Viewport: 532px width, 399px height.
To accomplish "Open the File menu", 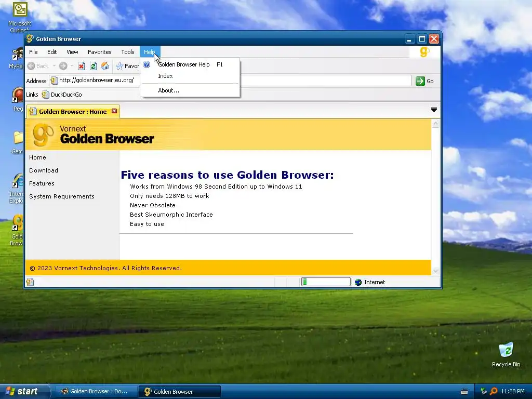I will click(33, 52).
